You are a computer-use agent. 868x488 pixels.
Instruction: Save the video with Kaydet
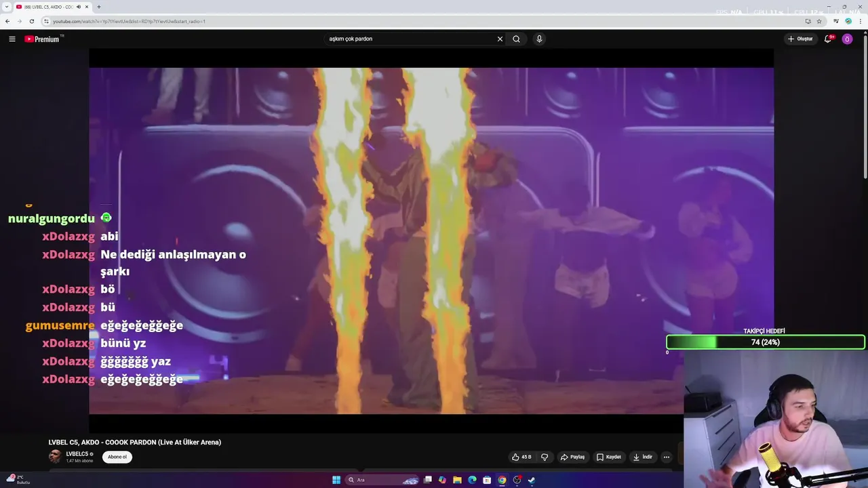(608, 457)
